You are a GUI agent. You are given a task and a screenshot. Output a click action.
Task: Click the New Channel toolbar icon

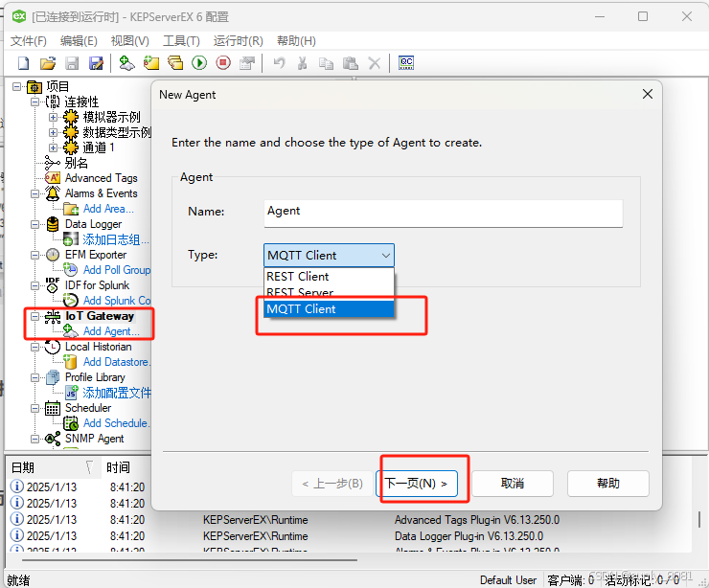[x=126, y=63]
